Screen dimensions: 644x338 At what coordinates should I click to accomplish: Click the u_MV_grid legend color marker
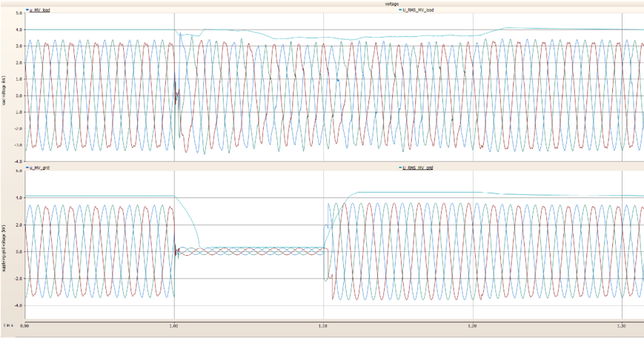pyautogui.click(x=27, y=168)
